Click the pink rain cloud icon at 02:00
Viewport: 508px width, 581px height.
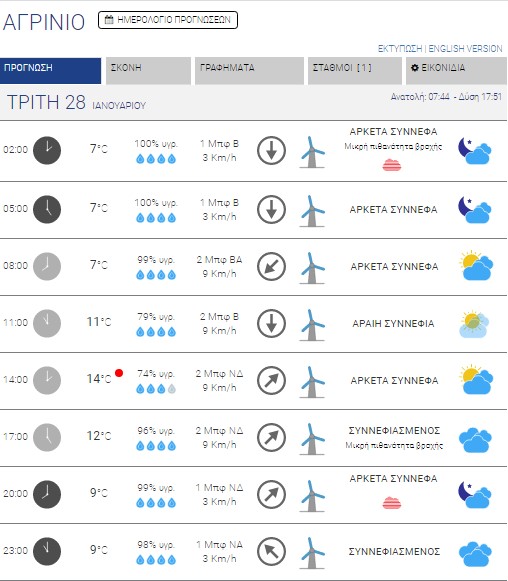pyautogui.click(x=392, y=165)
